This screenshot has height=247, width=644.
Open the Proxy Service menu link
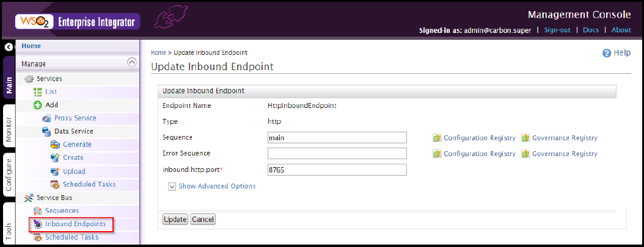tap(75, 118)
